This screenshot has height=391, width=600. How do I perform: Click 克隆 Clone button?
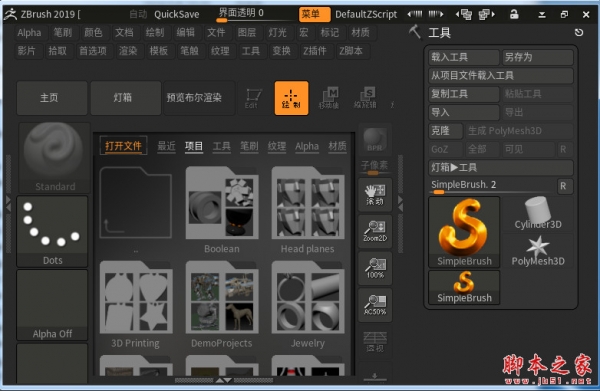[x=445, y=131]
